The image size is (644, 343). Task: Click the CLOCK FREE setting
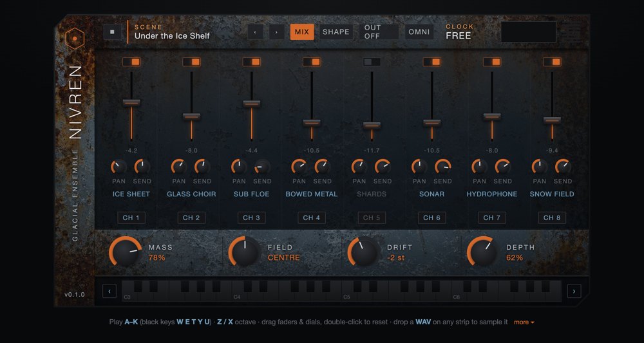(x=460, y=32)
